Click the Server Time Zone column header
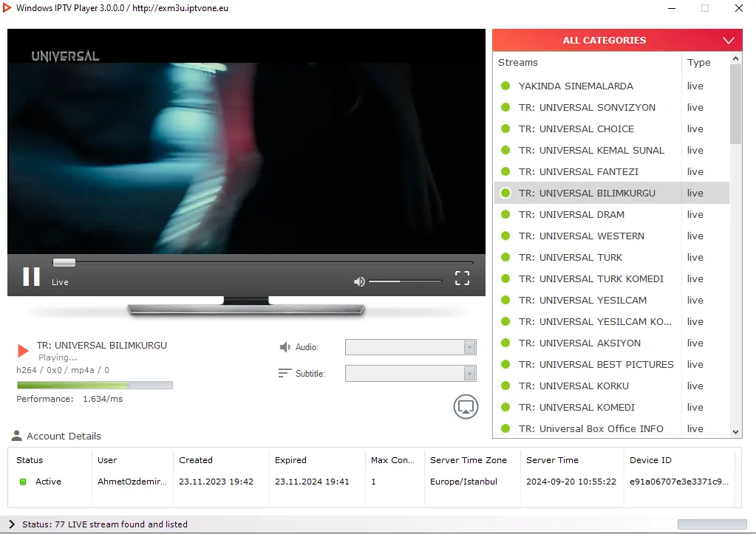 (x=472, y=460)
